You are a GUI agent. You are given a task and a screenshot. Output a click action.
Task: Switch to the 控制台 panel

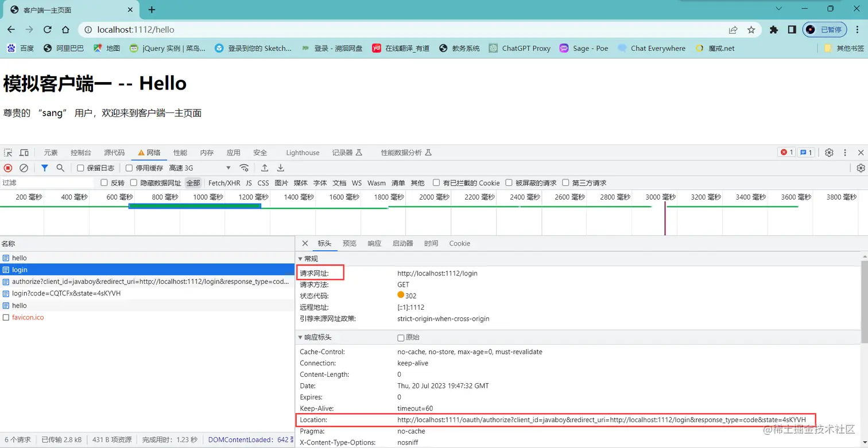81,153
